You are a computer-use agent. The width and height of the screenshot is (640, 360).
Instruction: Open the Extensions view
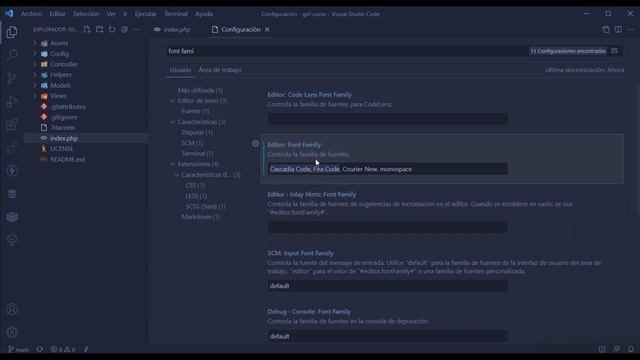(12, 124)
